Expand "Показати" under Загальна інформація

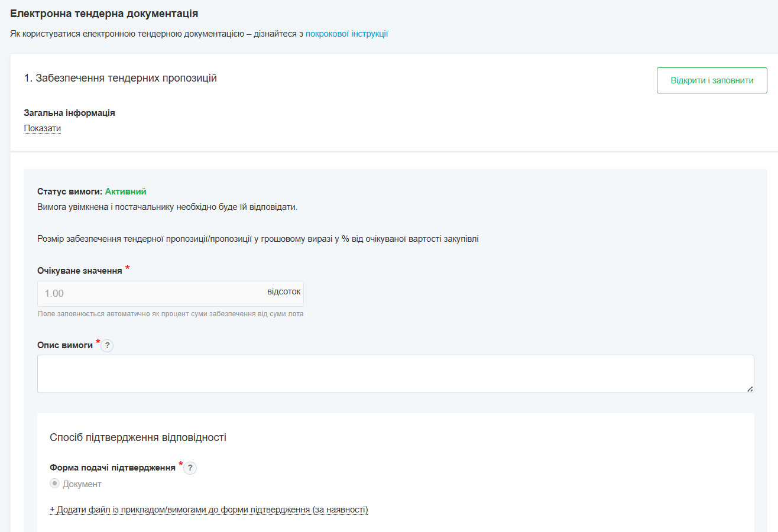(41, 128)
